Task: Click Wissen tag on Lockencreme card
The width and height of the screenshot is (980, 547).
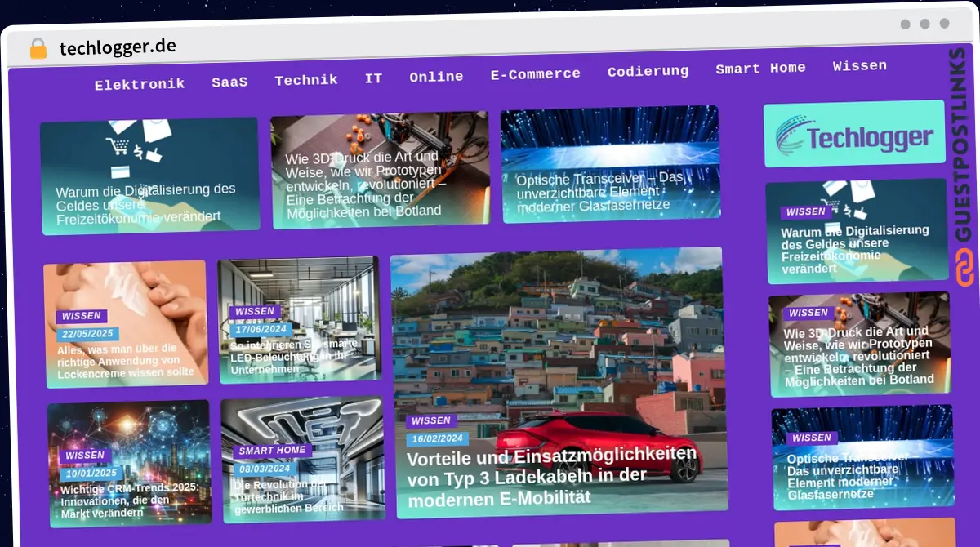Action: [x=82, y=316]
